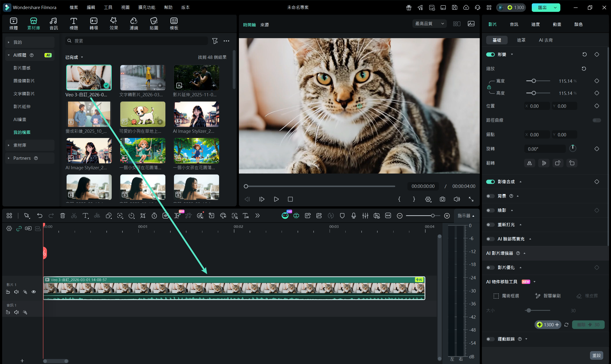Click the filter icon next to search box
611x364 pixels.
point(215,41)
